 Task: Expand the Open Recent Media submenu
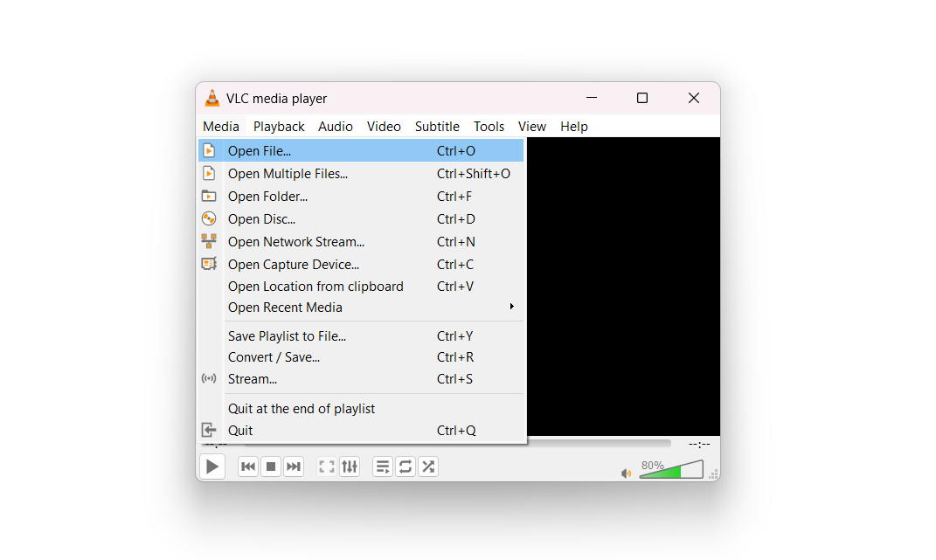coord(361,307)
